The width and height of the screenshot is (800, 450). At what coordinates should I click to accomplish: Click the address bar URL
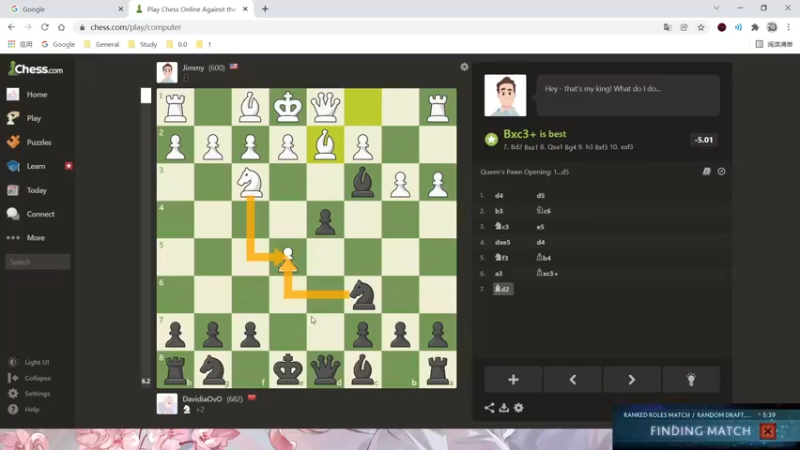pos(136,27)
